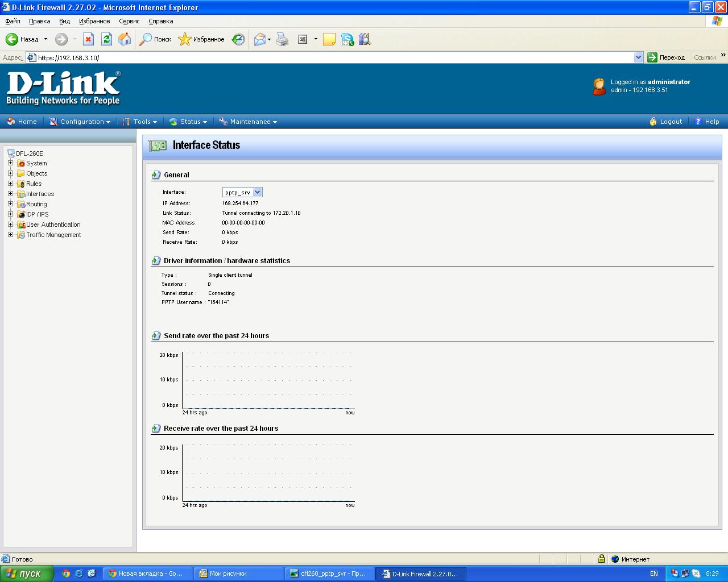Open the Status menu
The image size is (728, 582).
click(x=188, y=122)
